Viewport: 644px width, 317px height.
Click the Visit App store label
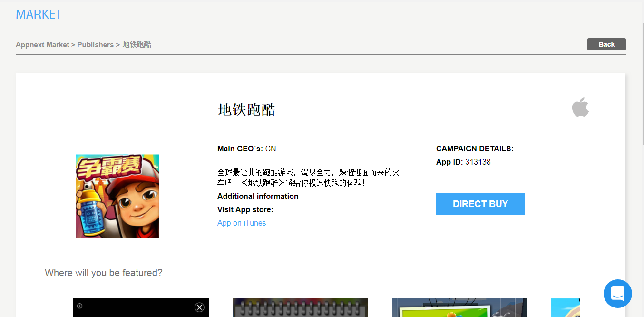click(x=245, y=209)
